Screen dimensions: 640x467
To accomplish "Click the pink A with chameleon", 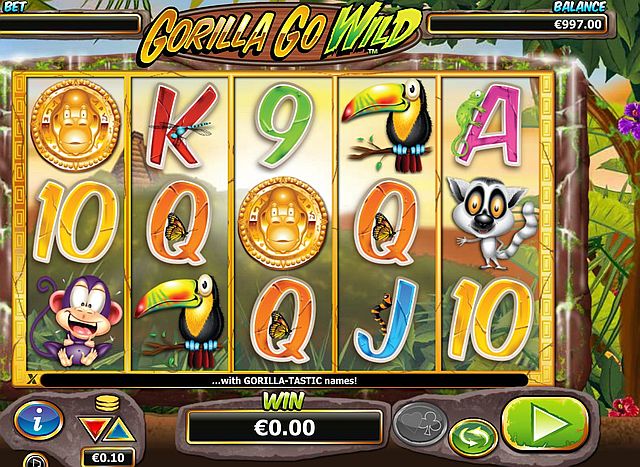I will point(487,125).
